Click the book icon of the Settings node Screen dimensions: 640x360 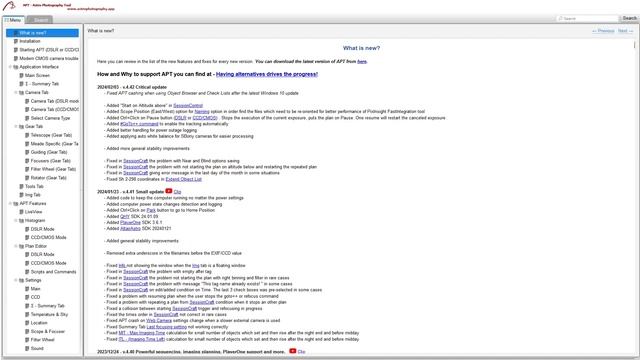(x=22, y=280)
